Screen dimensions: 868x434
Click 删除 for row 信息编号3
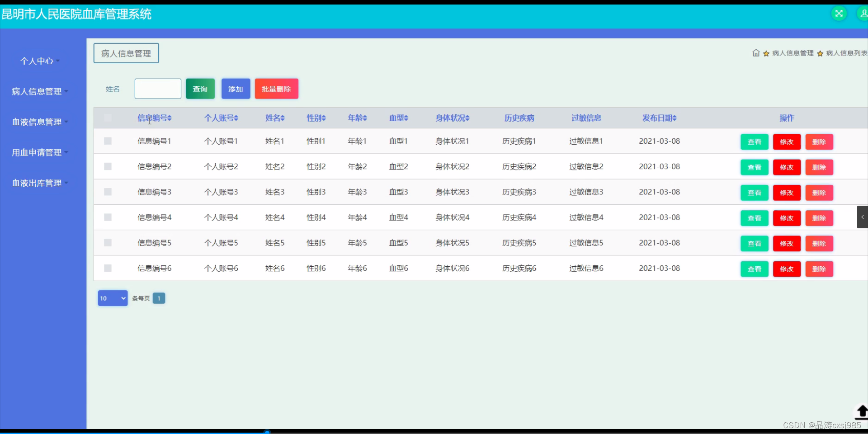819,193
